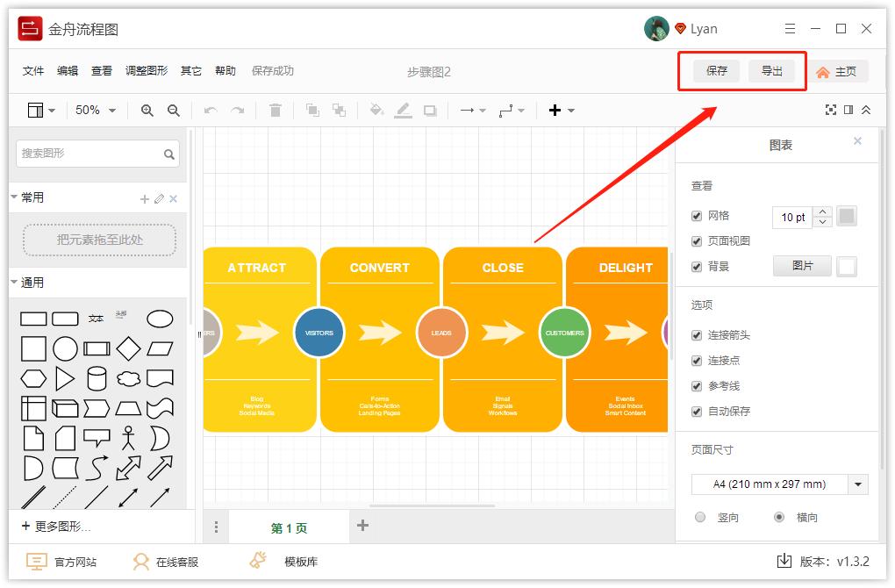Screen dimensions: 895x588
Task: Open the 文件 menu
Action: tap(32, 71)
